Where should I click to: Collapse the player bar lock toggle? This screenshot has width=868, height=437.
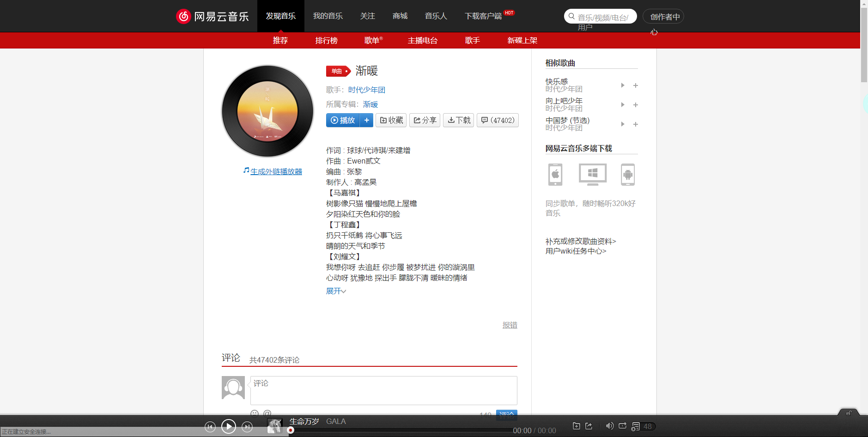[x=849, y=413]
